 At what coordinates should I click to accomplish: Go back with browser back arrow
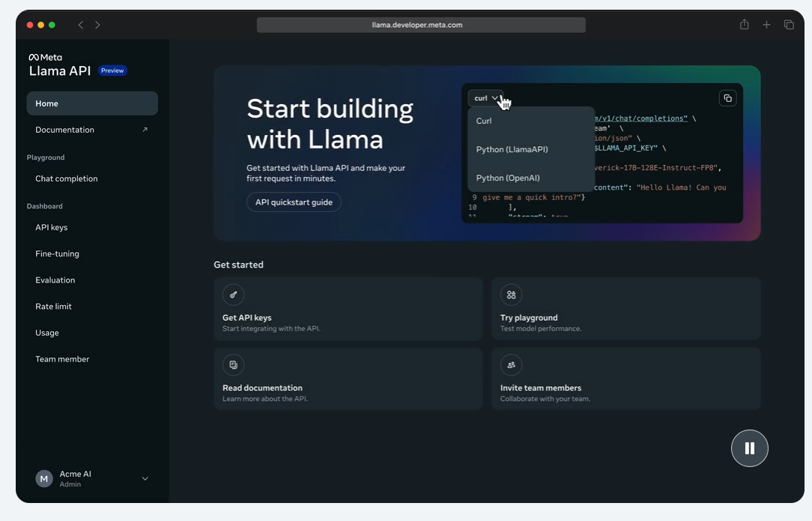point(81,25)
